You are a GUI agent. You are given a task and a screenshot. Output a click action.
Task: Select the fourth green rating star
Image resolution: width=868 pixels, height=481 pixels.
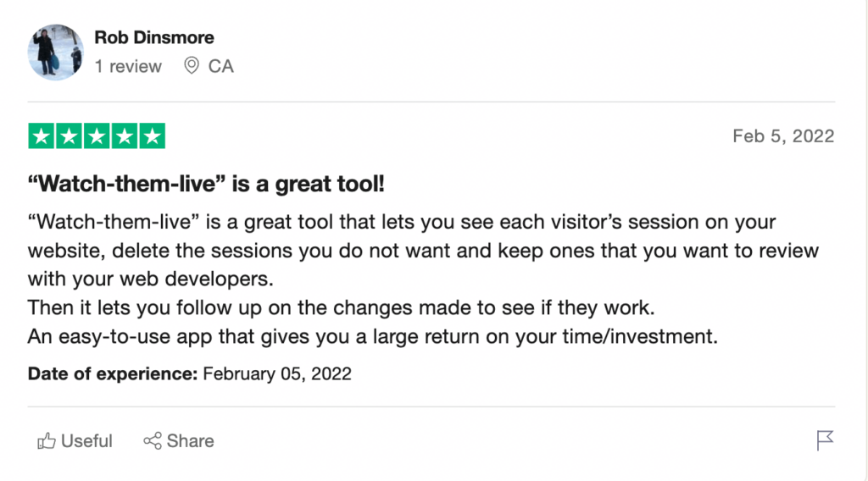pos(124,136)
